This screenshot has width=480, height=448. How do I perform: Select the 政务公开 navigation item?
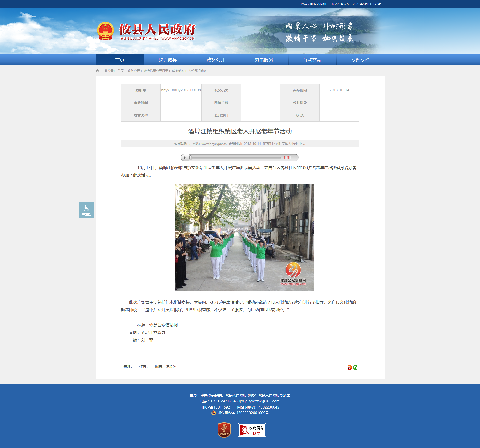coord(216,60)
